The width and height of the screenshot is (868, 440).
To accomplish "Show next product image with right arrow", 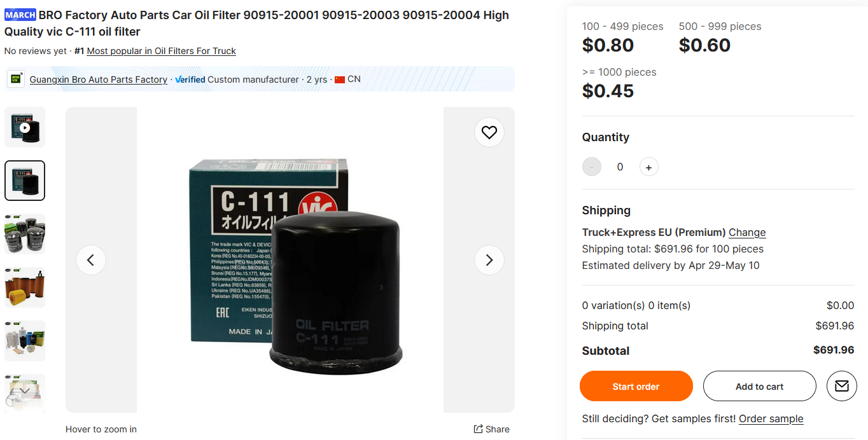I will coord(489,259).
